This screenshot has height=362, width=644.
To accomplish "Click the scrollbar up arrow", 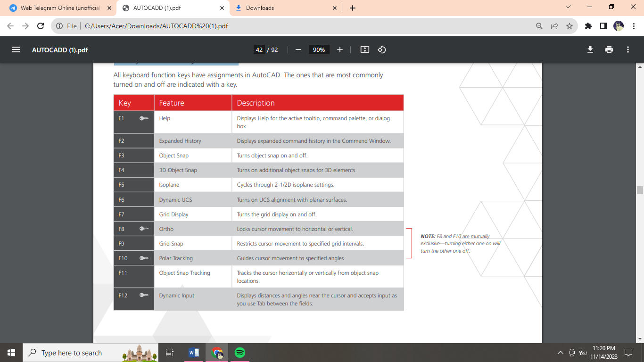I will coord(640,67).
